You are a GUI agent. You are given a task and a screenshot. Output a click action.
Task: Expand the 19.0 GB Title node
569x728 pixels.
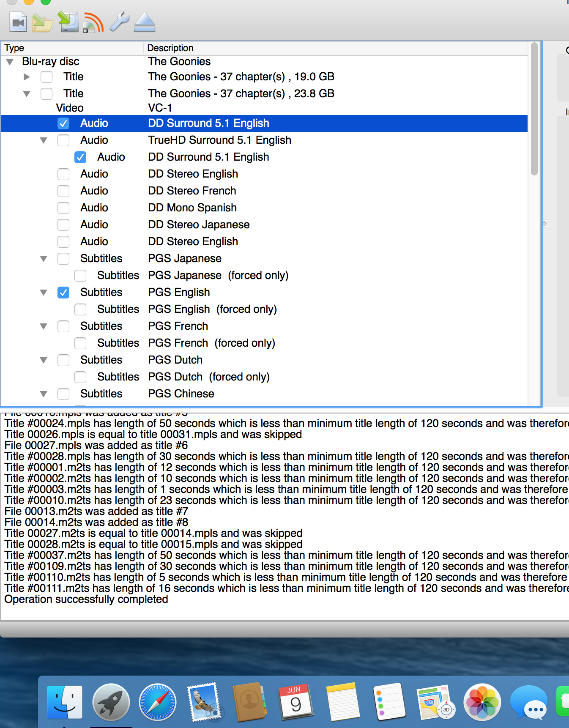[27, 77]
